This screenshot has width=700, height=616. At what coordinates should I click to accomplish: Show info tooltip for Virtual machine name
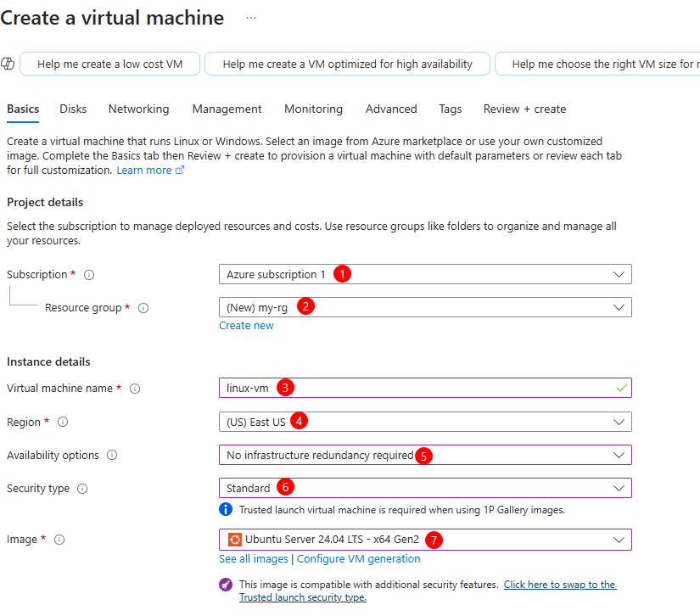tap(135, 389)
